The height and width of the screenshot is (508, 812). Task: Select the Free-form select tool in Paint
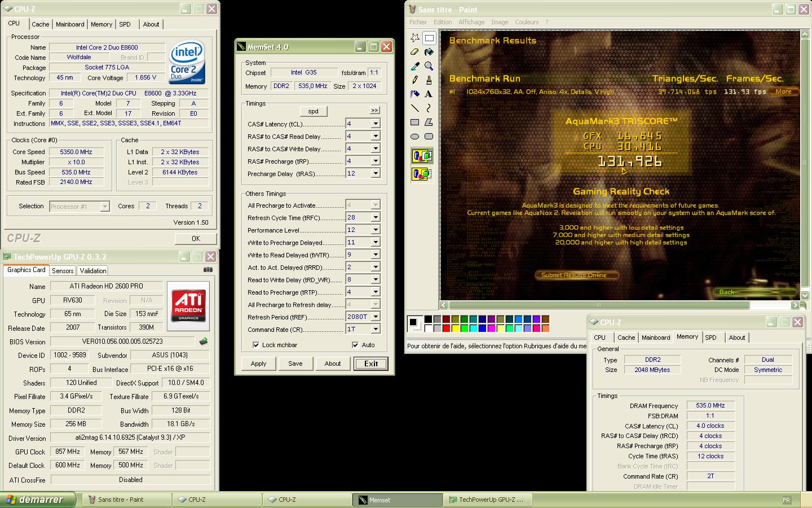point(415,38)
